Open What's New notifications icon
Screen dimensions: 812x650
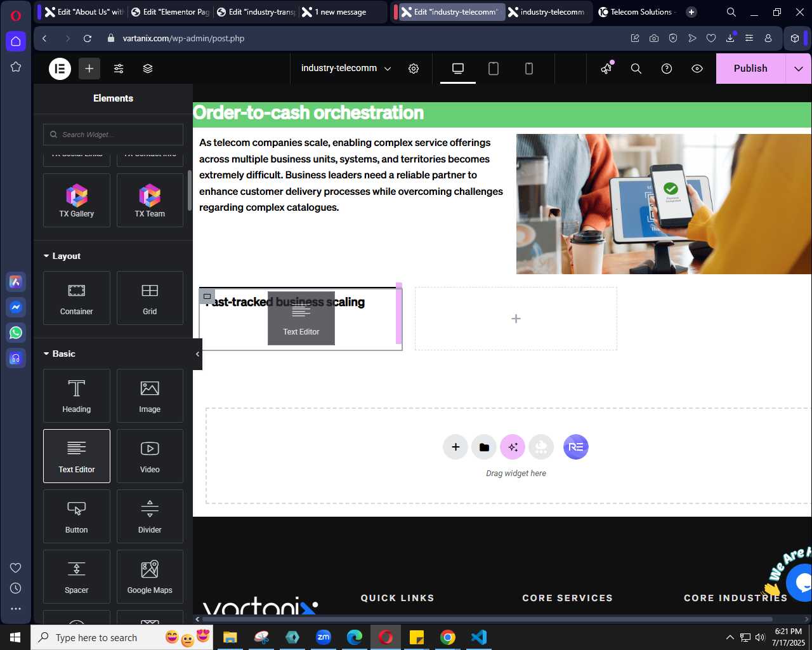(x=606, y=68)
